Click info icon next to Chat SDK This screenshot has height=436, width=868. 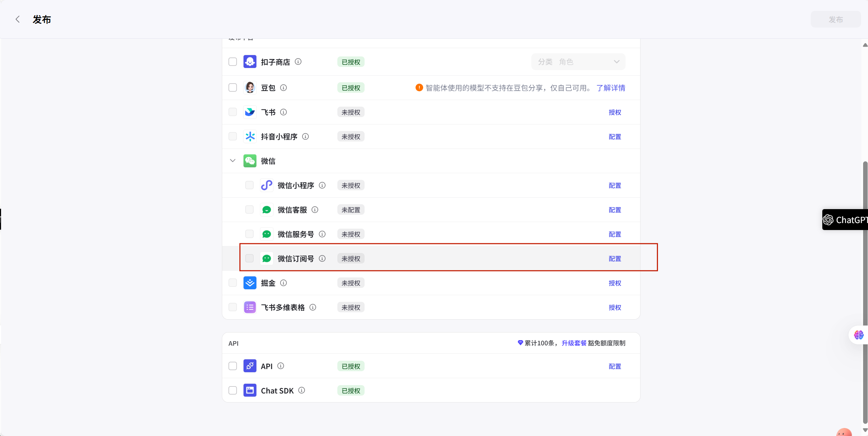tap(301, 390)
